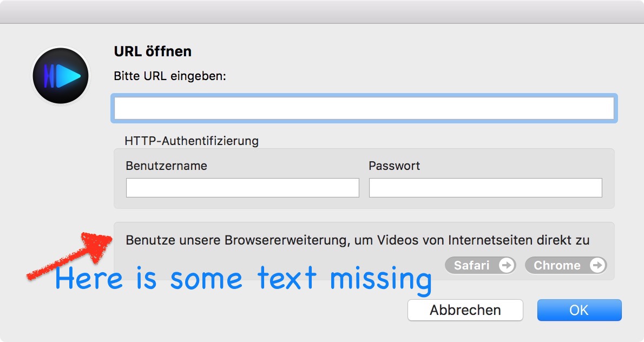Click the HTTP-Authentifizierung section heading

(x=190, y=141)
